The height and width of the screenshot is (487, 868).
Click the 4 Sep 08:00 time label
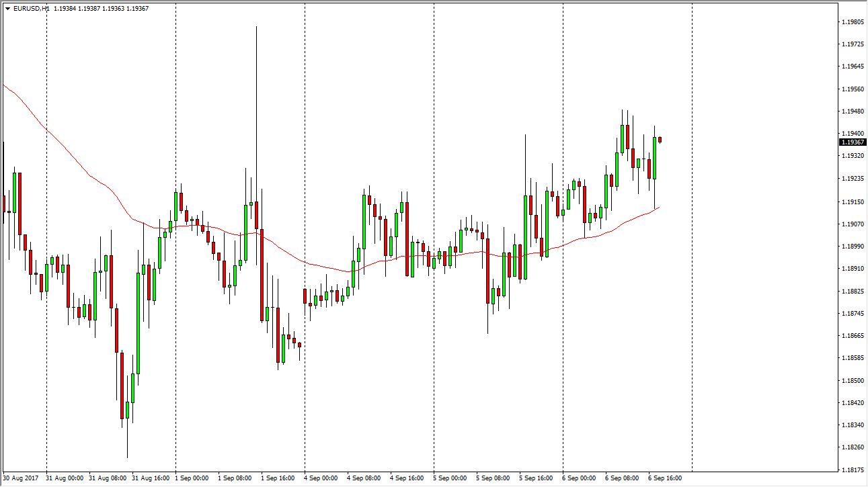pyautogui.click(x=364, y=478)
